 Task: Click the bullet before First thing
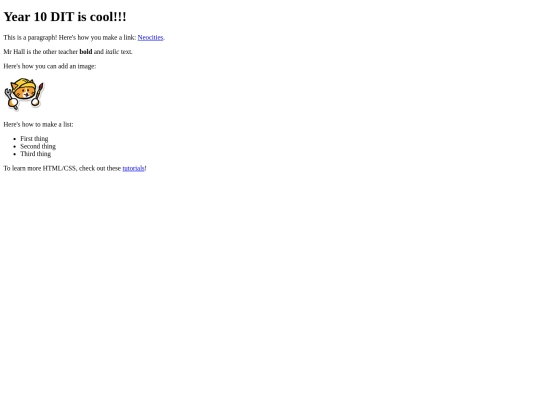[14, 139]
